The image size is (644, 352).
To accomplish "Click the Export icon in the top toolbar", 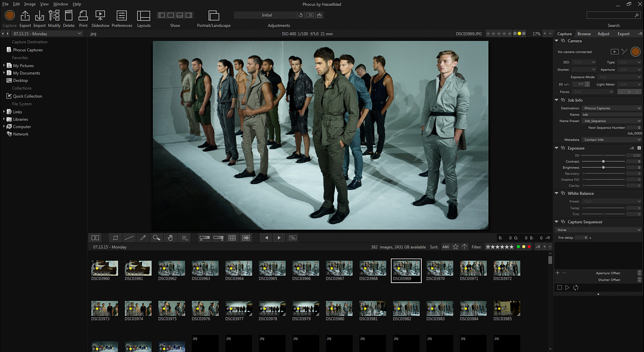I will pyautogui.click(x=25, y=16).
